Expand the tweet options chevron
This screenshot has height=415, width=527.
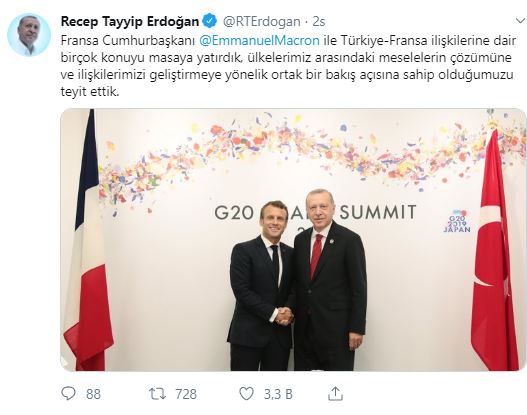point(520,21)
